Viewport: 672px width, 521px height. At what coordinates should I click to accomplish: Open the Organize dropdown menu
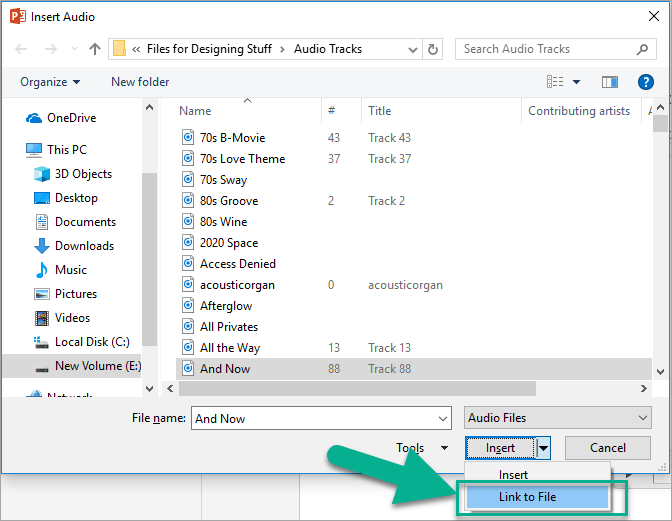(50, 82)
